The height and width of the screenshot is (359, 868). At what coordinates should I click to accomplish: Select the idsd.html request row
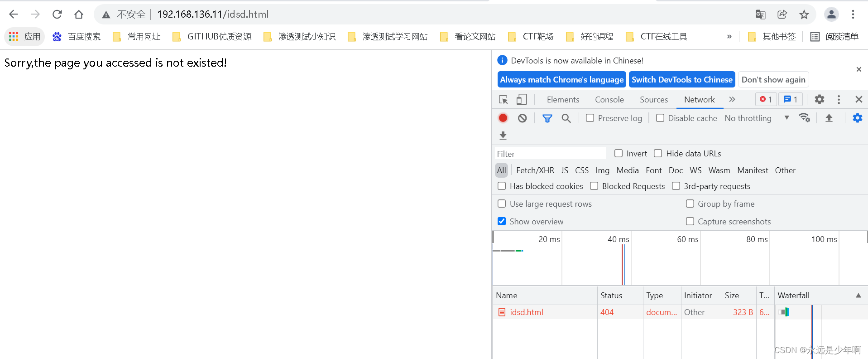pyautogui.click(x=680, y=312)
